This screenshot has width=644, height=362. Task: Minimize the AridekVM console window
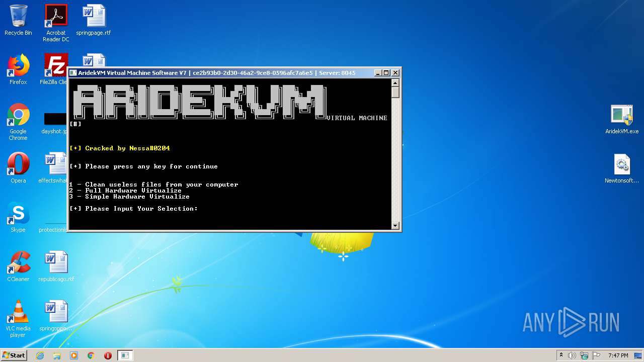tap(378, 73)
